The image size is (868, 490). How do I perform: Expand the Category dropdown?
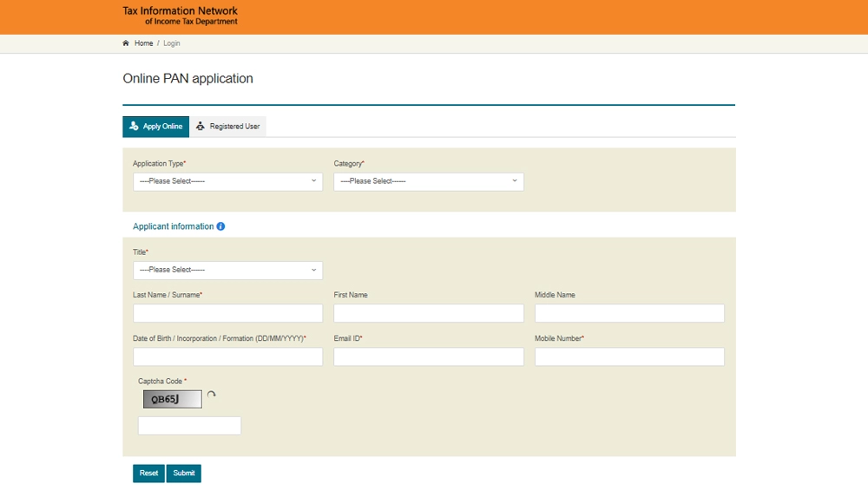pyautogui.click(x=428, y=181)
